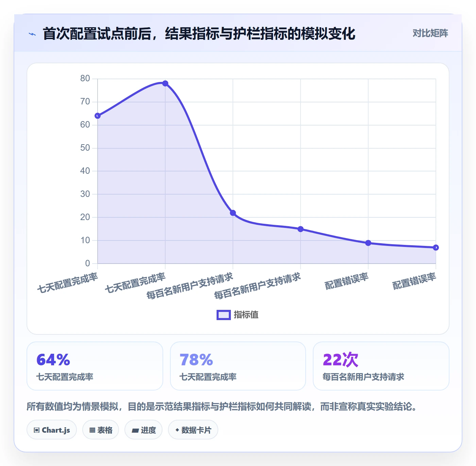Image resolution: width=476 pixels, height=466 pixels.
Task: Open the 对比矩阵 label in the header
Action: [x=430, y=33]
